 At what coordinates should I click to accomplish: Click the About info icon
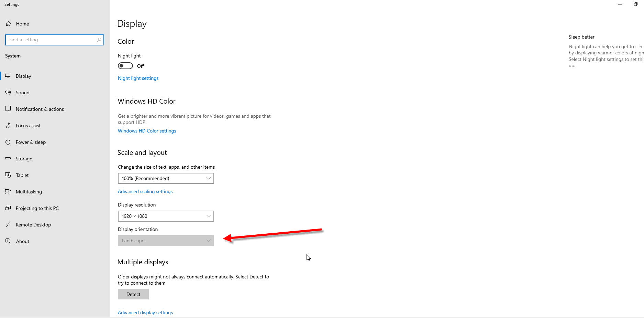(8, 241)
